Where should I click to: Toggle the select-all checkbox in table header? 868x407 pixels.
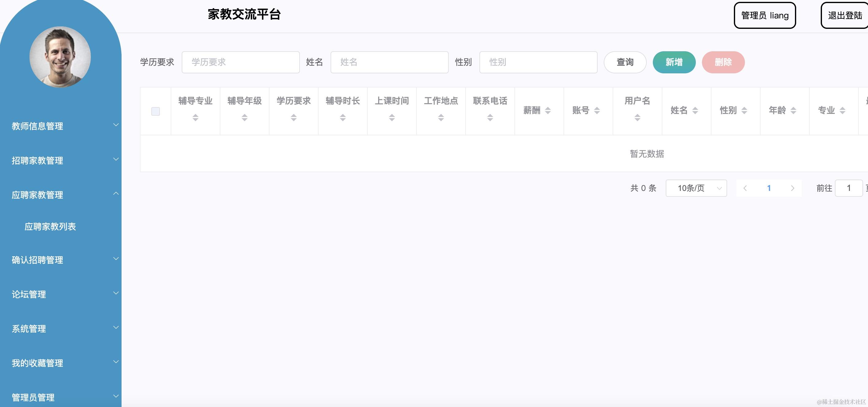pos(155,111)
